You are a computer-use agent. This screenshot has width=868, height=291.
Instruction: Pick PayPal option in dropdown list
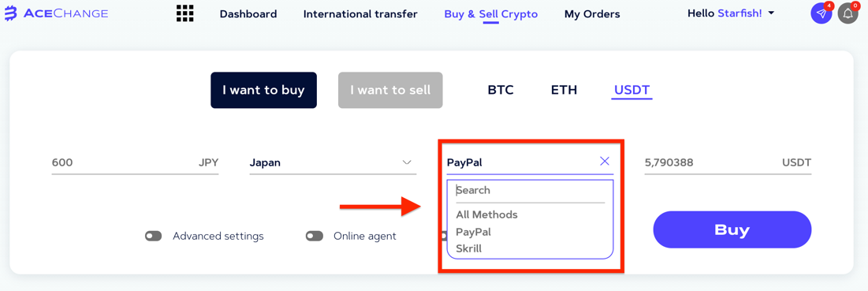pos(473,232)
